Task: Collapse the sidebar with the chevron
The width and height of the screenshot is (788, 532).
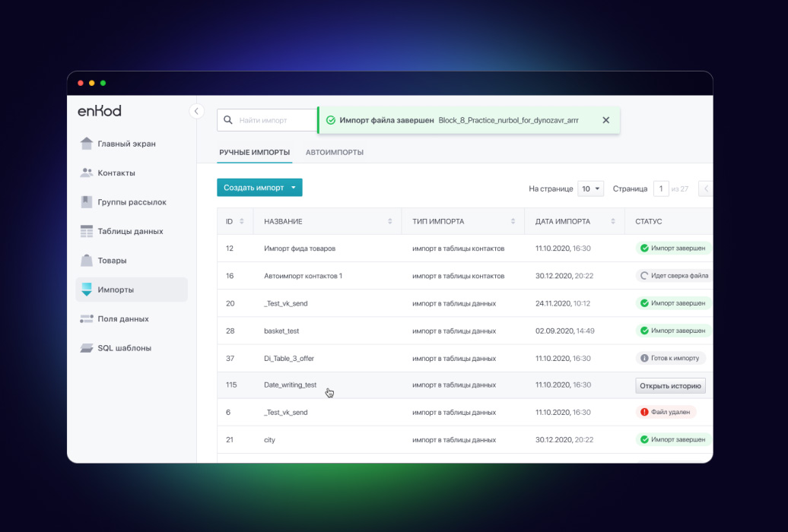Action: point(196,110)
